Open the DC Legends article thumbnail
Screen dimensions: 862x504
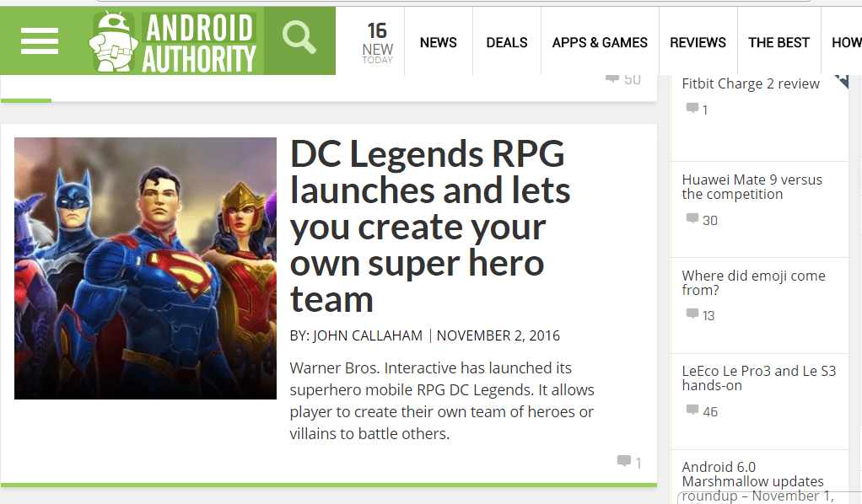click(x=145, y=268)
